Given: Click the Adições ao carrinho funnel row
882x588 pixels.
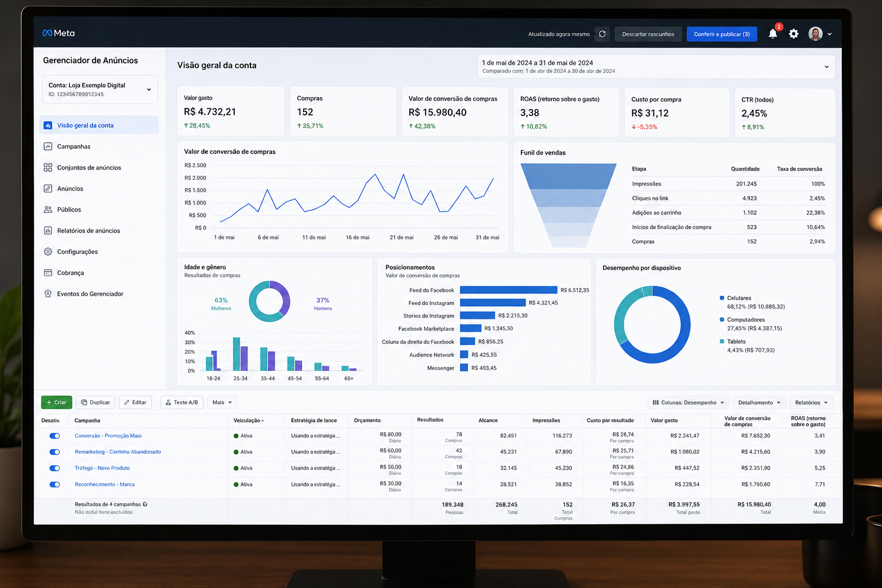Looking at the screenshot, I should (728, 212).
